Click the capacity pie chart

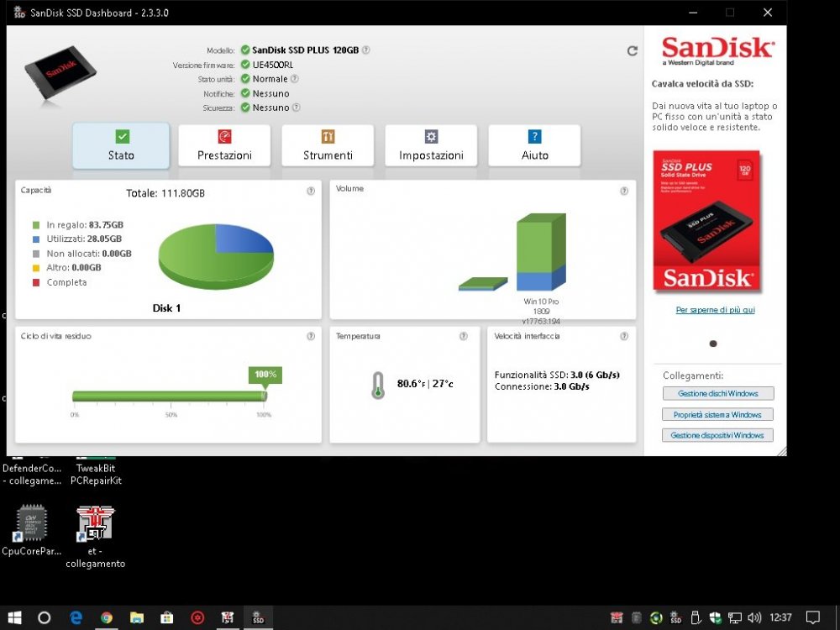coord(216,256)
